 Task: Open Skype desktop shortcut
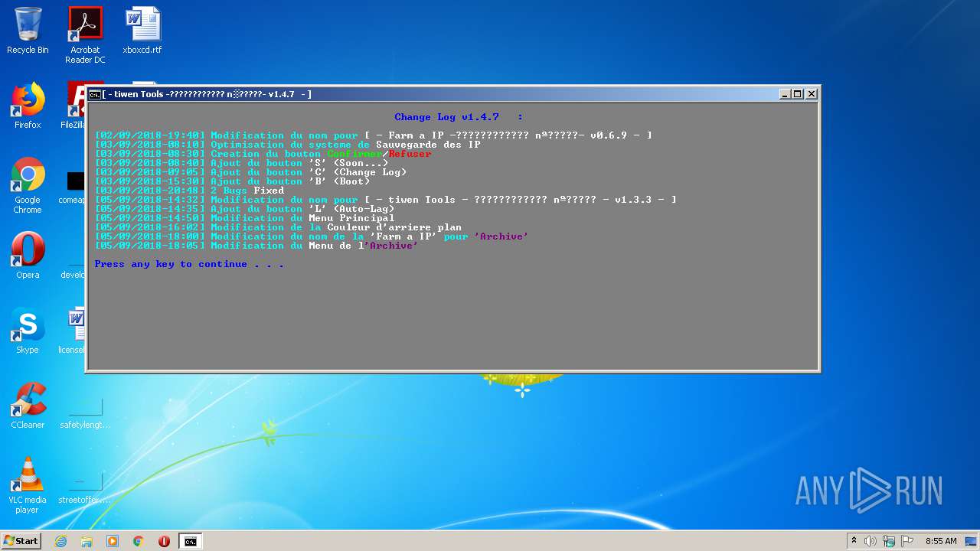click(28, 331)
